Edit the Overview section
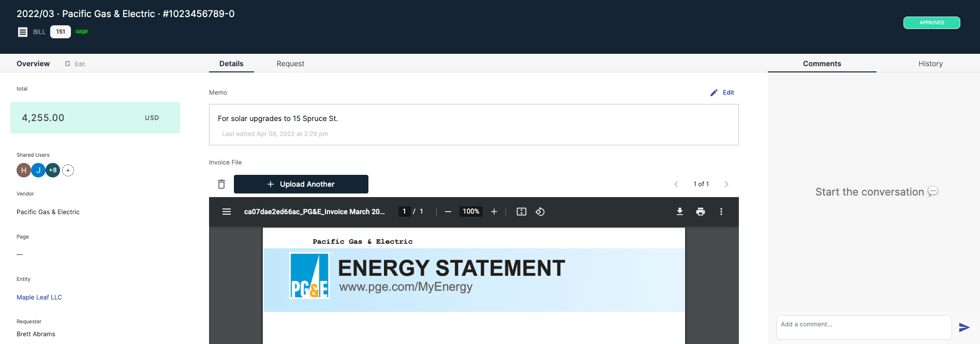 [76, 64]
